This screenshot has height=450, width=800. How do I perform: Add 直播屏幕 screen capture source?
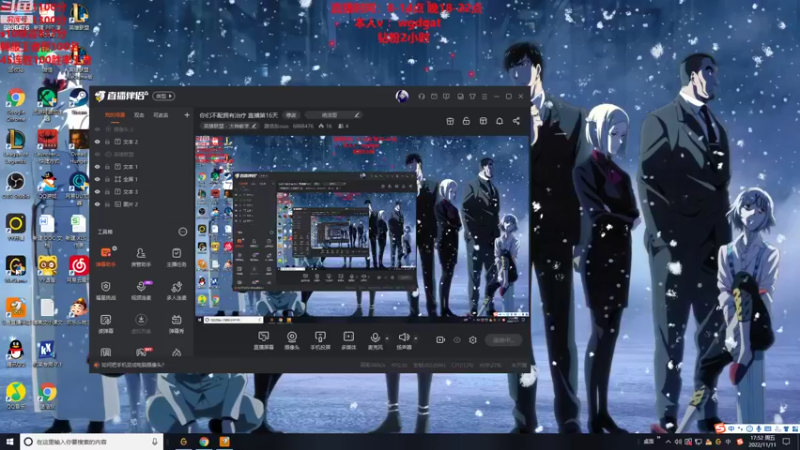(x=264, y=340)
